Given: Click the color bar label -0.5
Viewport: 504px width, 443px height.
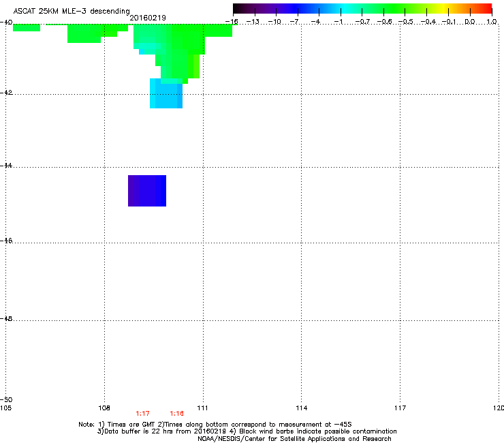Looking at the screenshot, I should (406, 22).
